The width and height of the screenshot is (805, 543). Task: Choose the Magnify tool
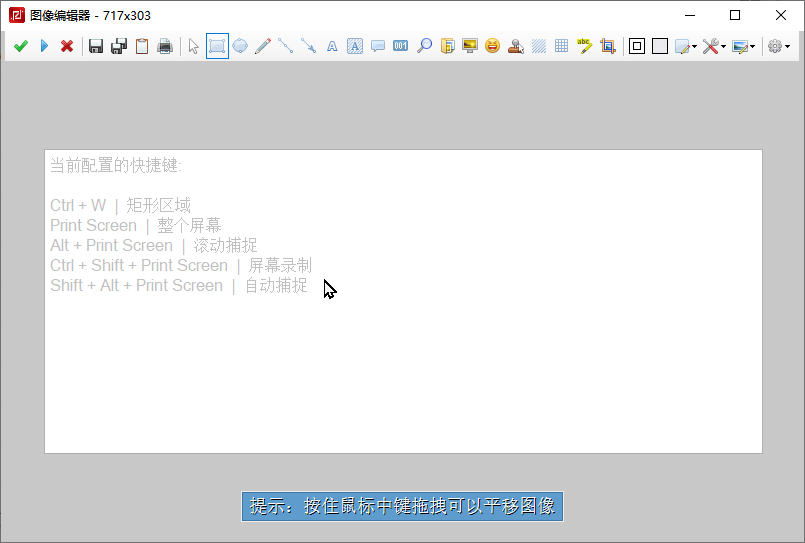424,46
